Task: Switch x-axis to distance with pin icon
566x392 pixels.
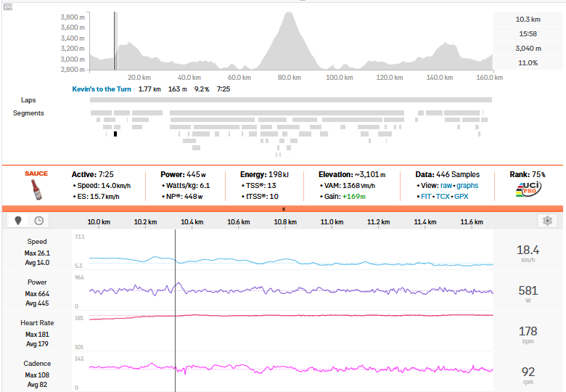Action: [18, 221]
